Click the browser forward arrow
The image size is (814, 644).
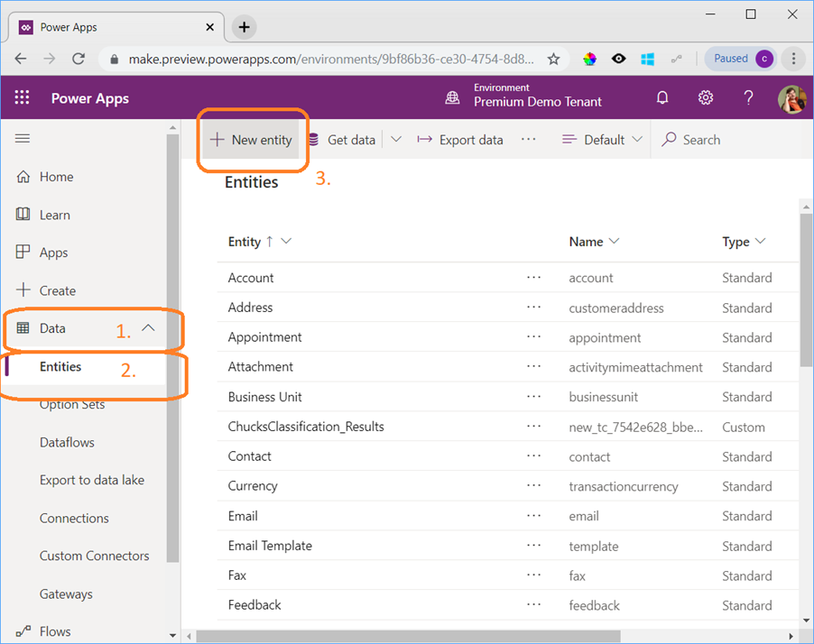pyautogui.click(x=50, y=59)
